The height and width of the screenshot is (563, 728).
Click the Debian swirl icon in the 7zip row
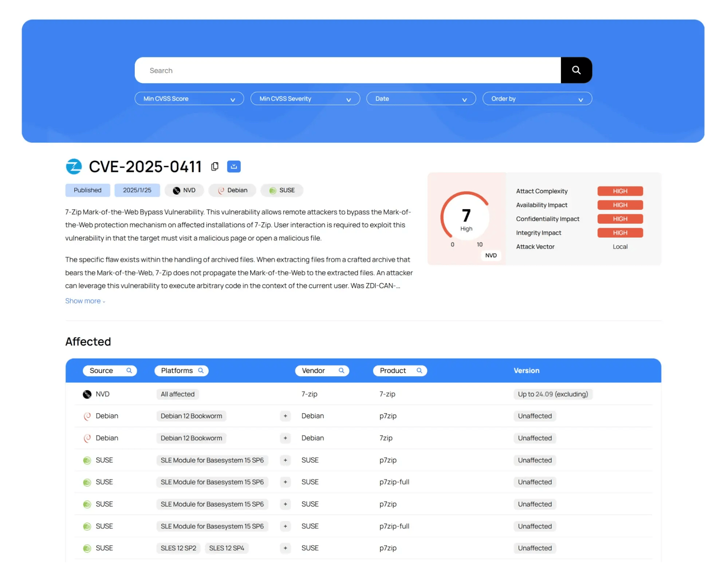point(87,438)
